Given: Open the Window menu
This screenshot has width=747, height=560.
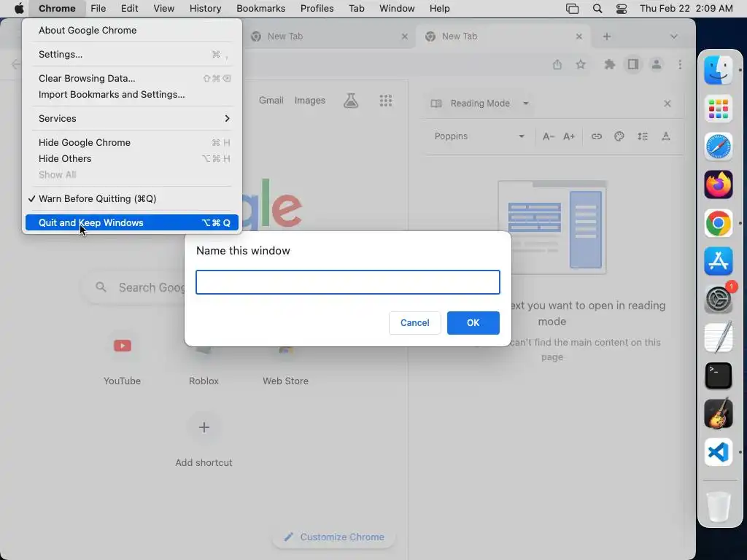Looking at the screenshot, I should click(397, 8).
